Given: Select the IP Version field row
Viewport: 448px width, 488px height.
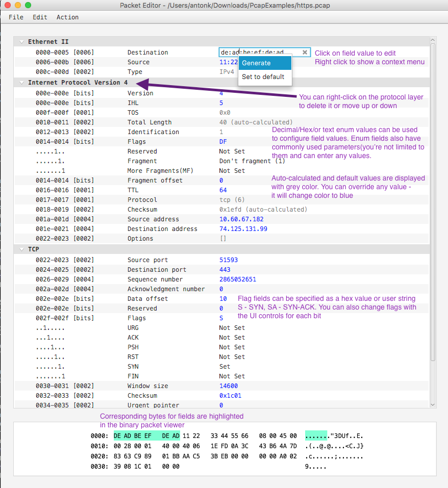Looking at the screenshot, I should click(221, 93).
